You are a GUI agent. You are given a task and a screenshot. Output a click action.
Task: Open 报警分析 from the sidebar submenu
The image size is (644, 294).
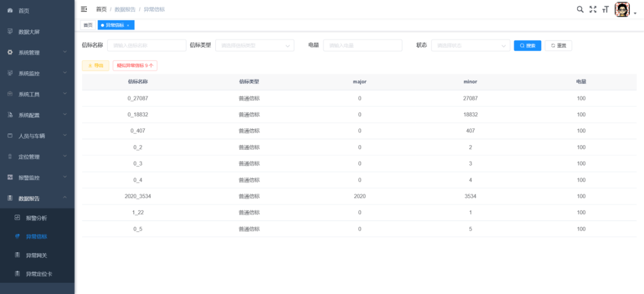pyautogui.click(x=37, y=217)
